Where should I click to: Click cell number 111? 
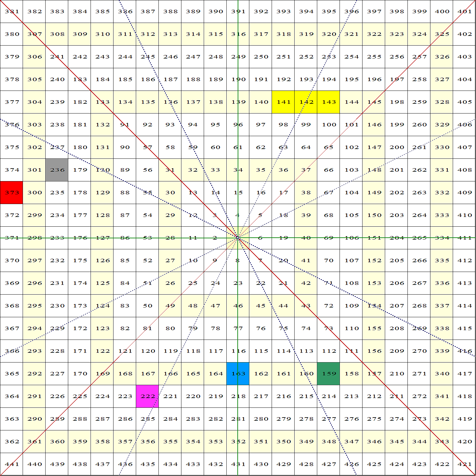[x=351, y=351]
